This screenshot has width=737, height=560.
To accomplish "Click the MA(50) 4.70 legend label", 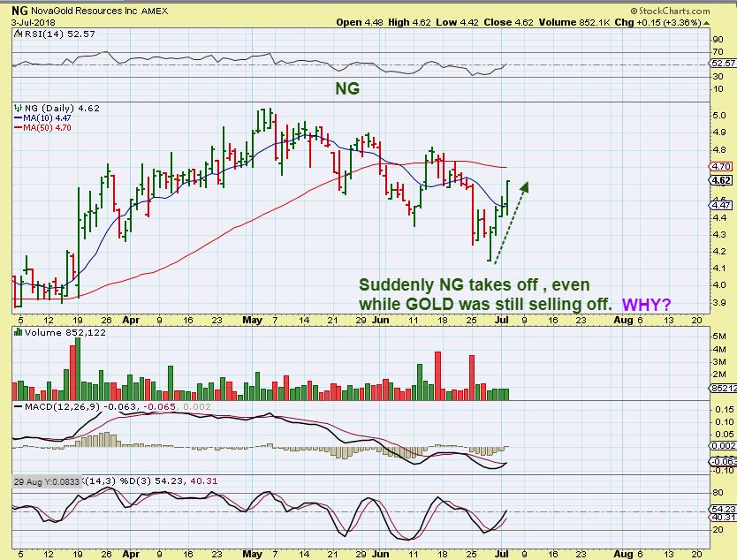I will [x=47, y=128].
